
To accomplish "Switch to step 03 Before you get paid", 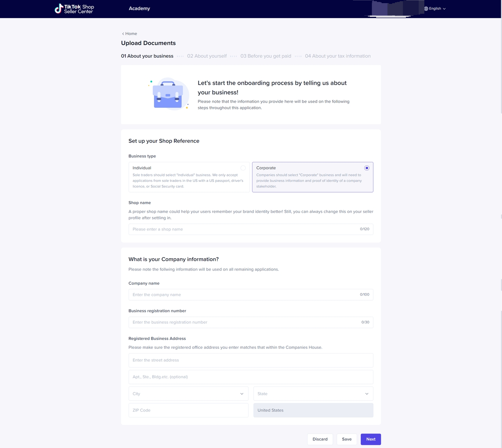I will point(266,56).
